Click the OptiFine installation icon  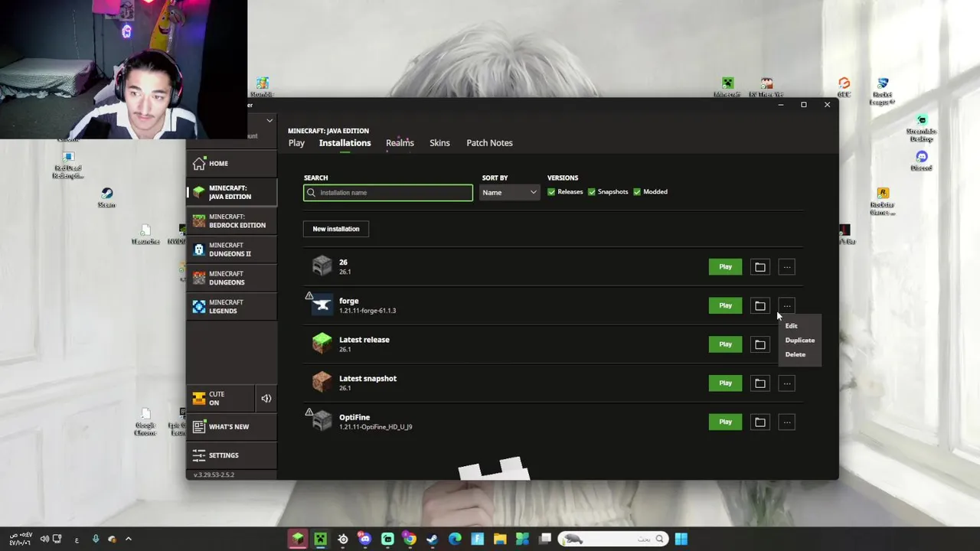coord(322,421)
